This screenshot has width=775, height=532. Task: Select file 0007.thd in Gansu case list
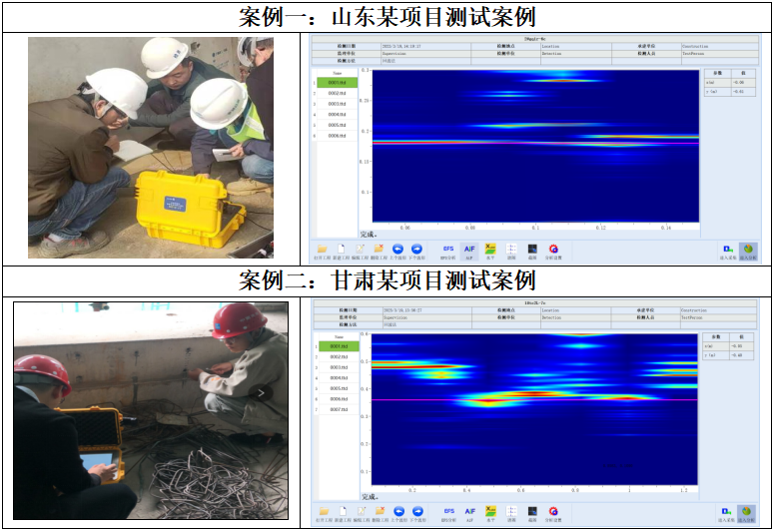(338, 409)
